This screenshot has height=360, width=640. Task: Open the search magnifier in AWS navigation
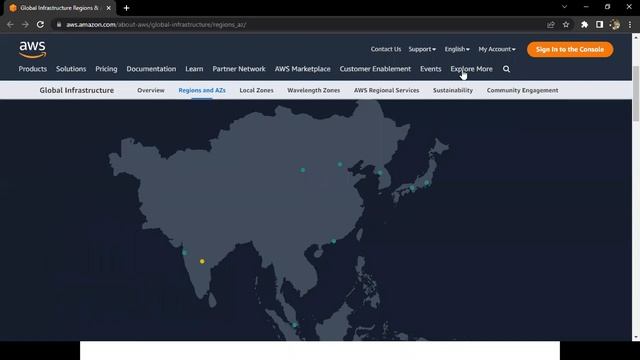click(x=506, y=69)
